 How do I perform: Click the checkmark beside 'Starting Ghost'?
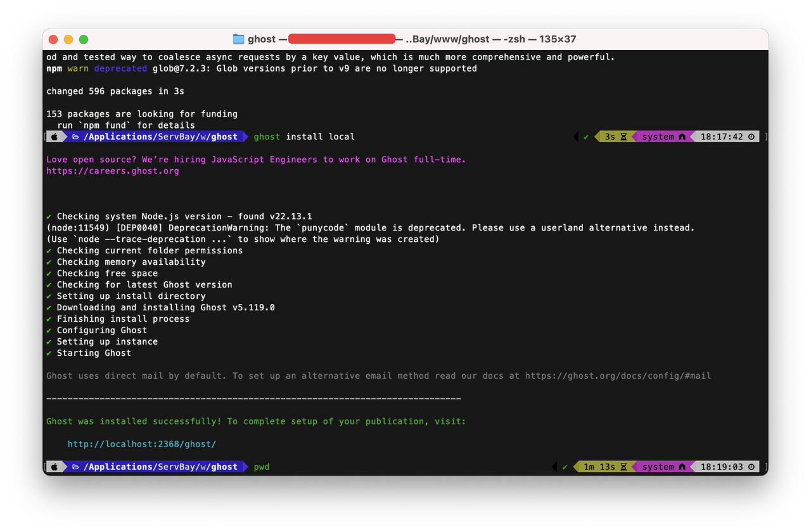[x=49, y=353]
